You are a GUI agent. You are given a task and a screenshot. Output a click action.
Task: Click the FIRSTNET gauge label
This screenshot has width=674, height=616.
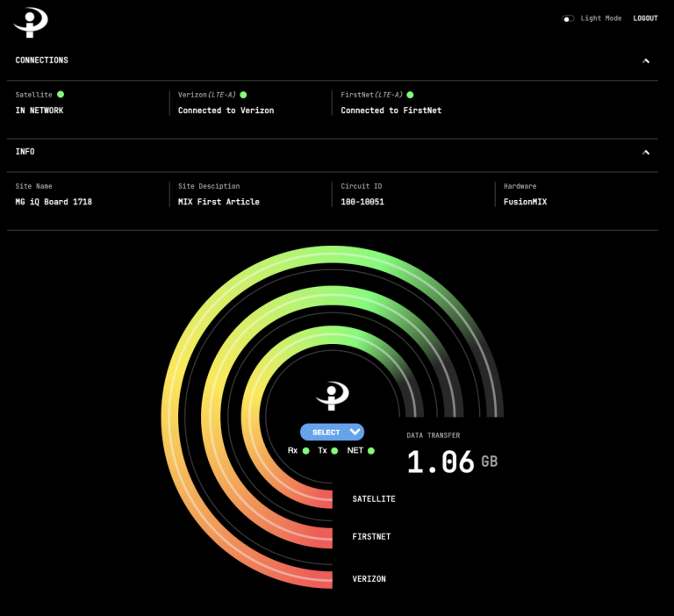point(371,536)
